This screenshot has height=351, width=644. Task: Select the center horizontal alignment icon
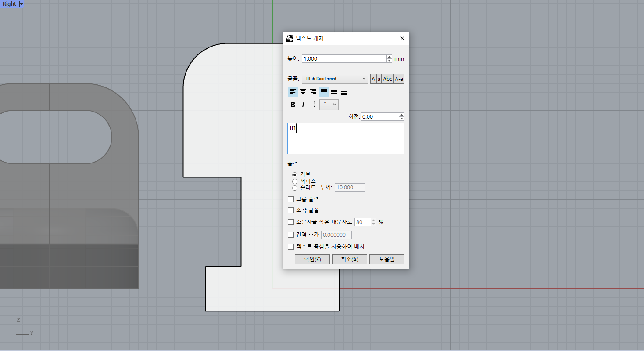(303, 91)
